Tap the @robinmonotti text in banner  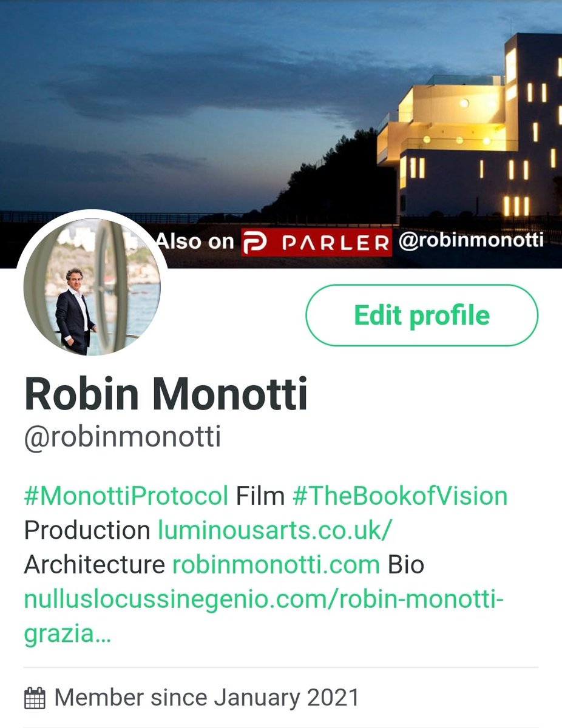tap(471, 241)
